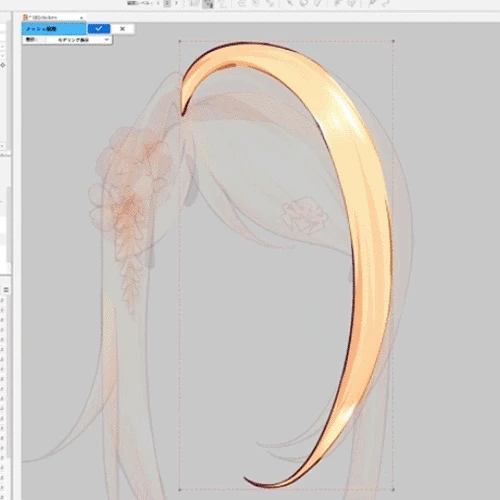Screen dimensions: 500x500
Task: Cancel mesh editing with the X button
Action: coord(122,29)
